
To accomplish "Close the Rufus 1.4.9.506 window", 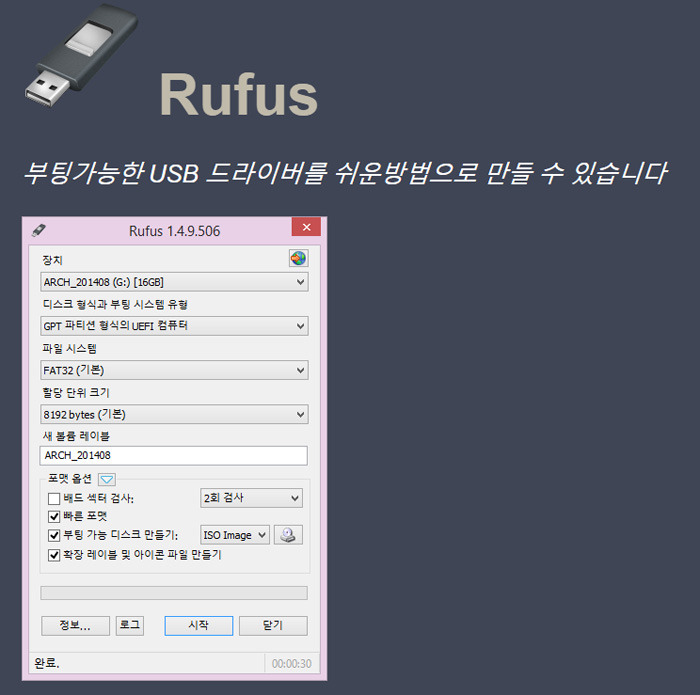I will click(306, 227).
